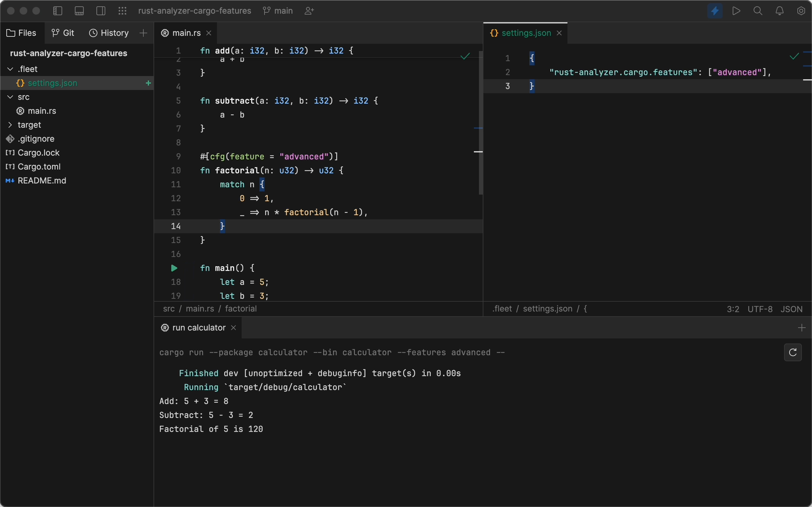Open notifications via the bell icon
The width and height of the screenshot is (812, 507).
click(x=779, y=11)
